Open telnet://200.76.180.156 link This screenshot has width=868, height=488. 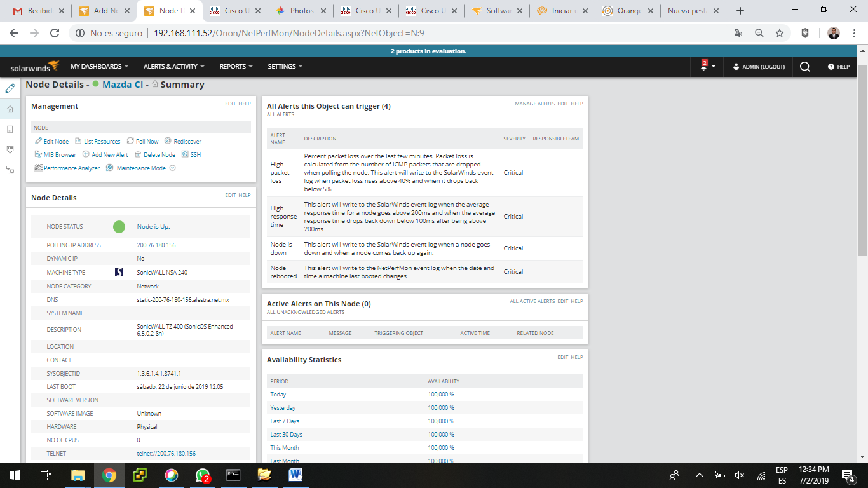(x=166, y=454)
